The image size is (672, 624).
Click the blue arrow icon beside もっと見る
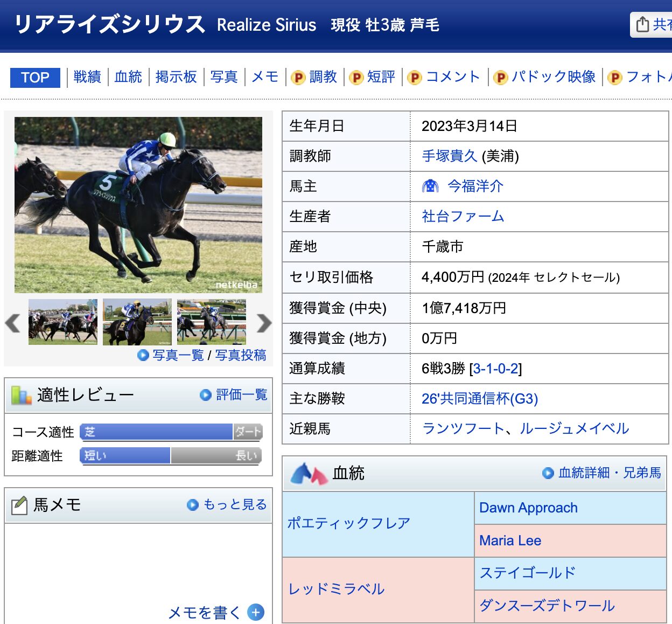click(193, 505)
